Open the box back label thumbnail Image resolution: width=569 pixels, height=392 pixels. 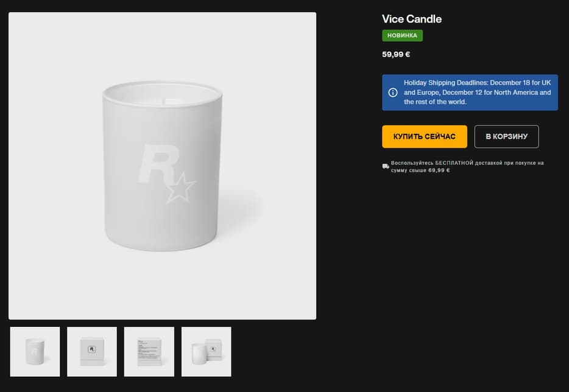(149, 352)
